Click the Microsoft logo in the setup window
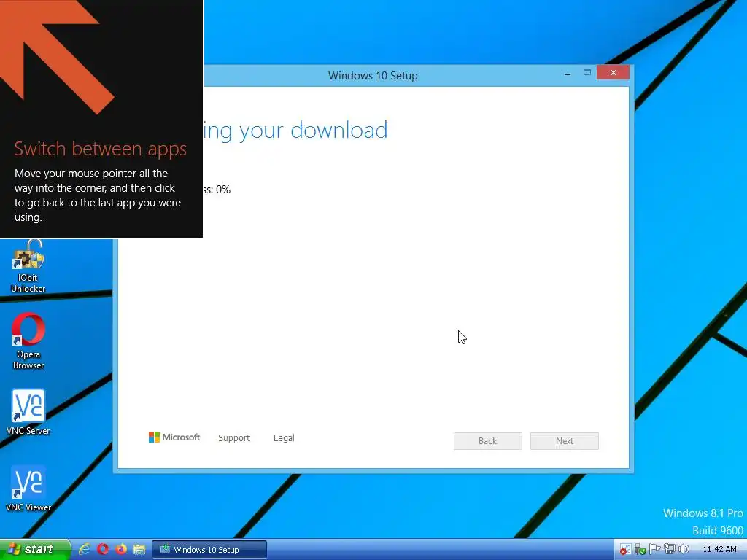Screen dimensions: 747x560 174,437
